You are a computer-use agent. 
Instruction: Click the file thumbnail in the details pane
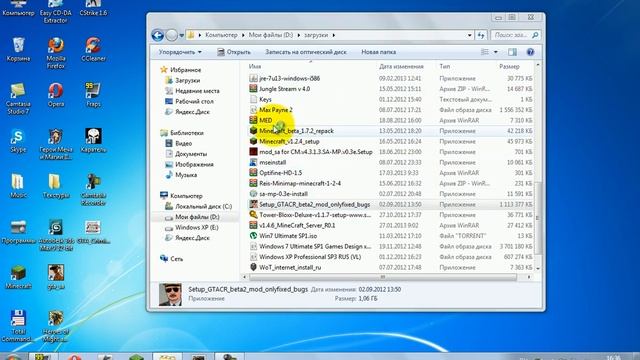coord(170,294)
